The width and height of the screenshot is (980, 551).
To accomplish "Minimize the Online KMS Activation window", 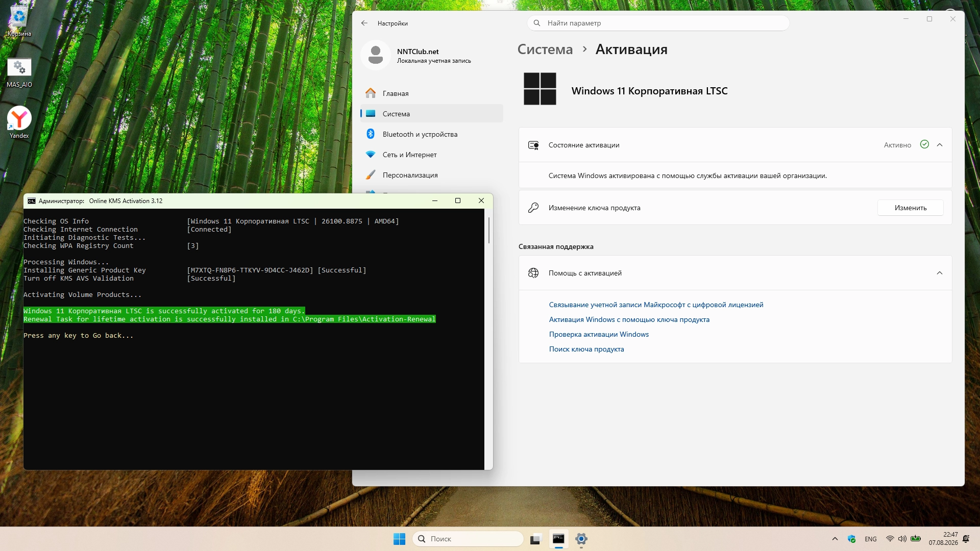I will click(x=435, y=201).
